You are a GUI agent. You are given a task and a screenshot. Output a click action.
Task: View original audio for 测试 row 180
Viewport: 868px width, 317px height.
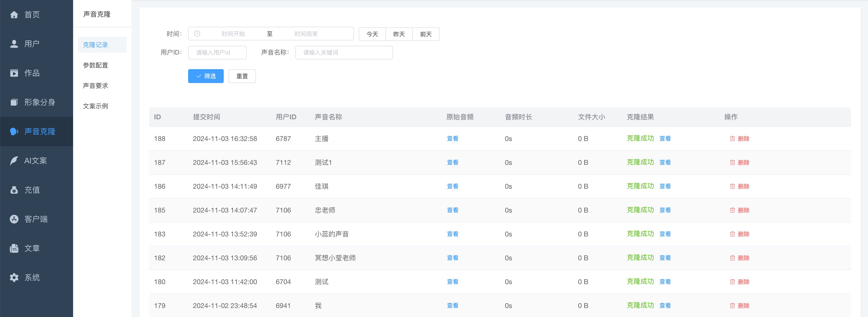click(x=453, y=282)
